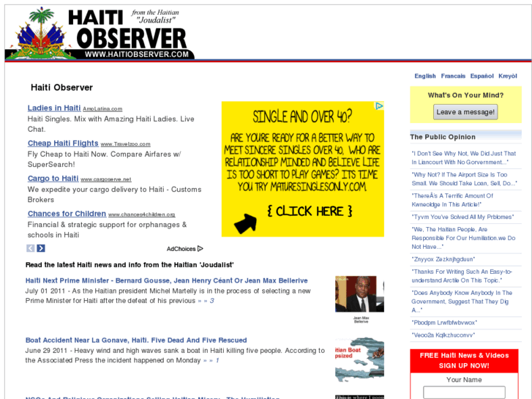
Task: Open opinion 'I Don't See Why Not'
Action: click(463, 158)
